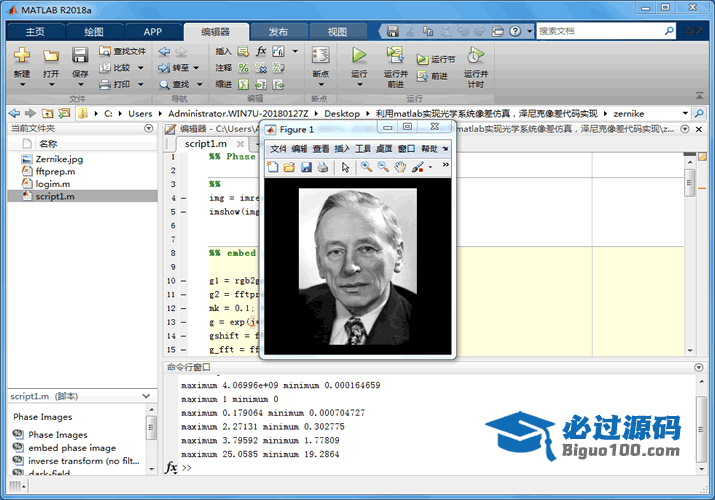The width and height of the screenshot is (715, 500).
Task: Click the Compare (比较) button
Action: [115, 68]
